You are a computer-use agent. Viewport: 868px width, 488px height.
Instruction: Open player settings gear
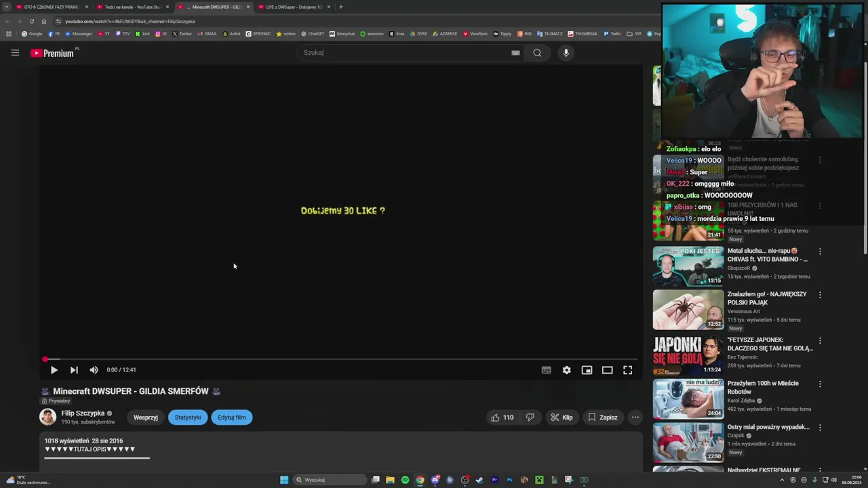click(566, 370)
